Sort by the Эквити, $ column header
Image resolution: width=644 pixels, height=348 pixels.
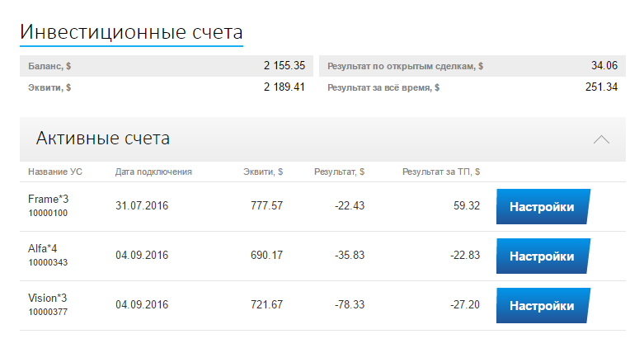[263, 172]
